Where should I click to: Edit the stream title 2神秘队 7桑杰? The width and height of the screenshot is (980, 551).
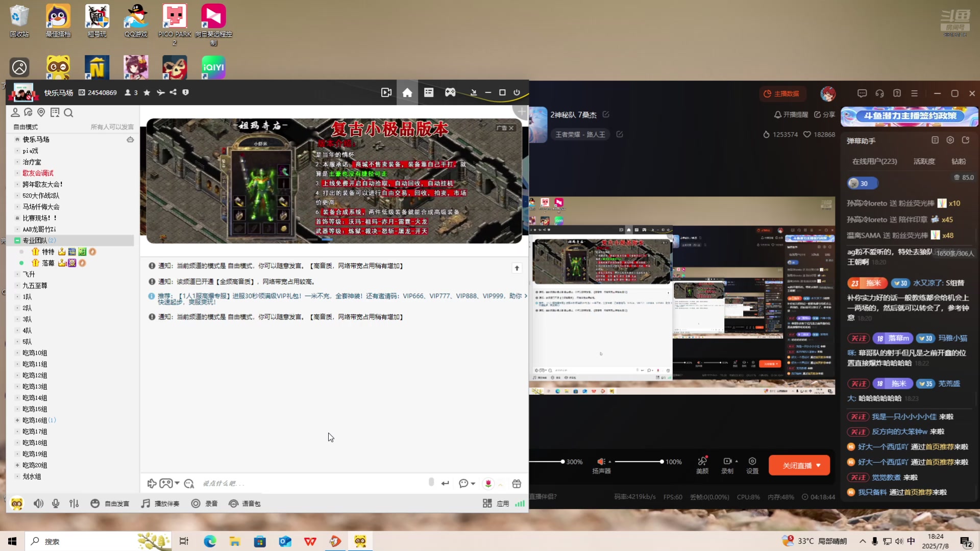coord(606,114)
